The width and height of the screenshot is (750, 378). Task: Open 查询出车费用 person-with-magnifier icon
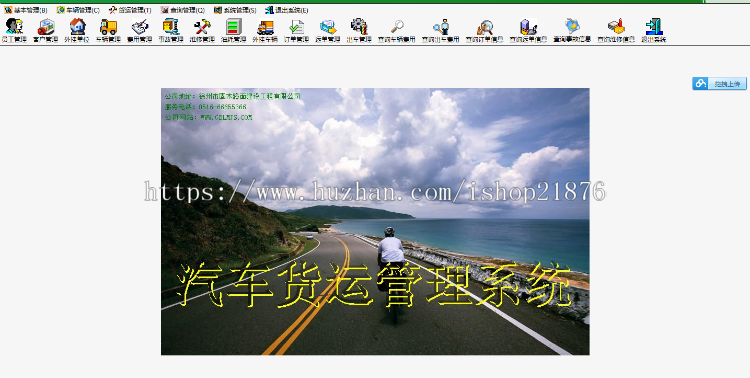click(441, 31)
